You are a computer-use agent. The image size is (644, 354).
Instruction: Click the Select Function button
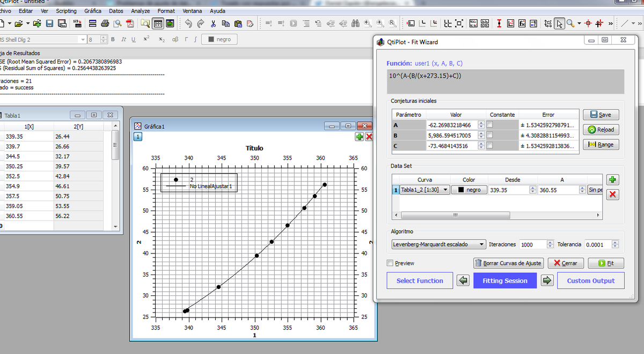pos(420,280)
